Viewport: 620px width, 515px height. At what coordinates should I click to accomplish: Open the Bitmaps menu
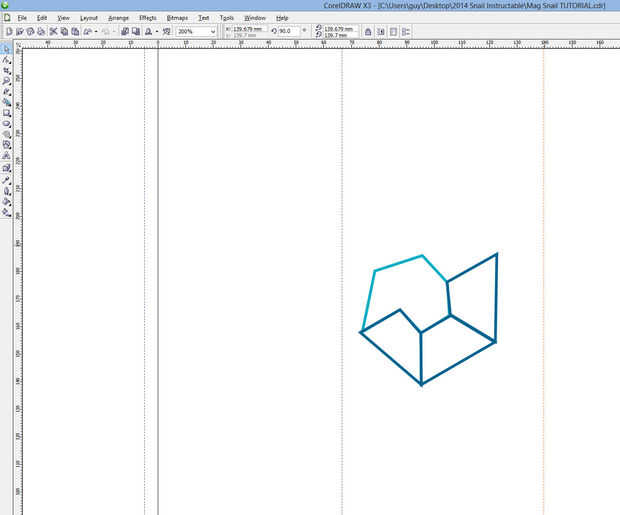[177, 18]
